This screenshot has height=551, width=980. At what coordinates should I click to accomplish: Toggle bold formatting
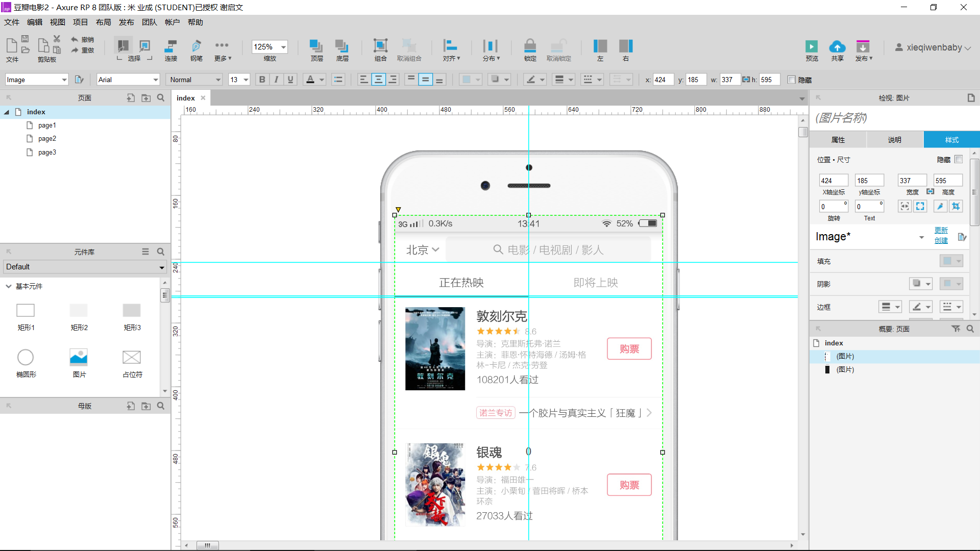[x=262, y=80]
